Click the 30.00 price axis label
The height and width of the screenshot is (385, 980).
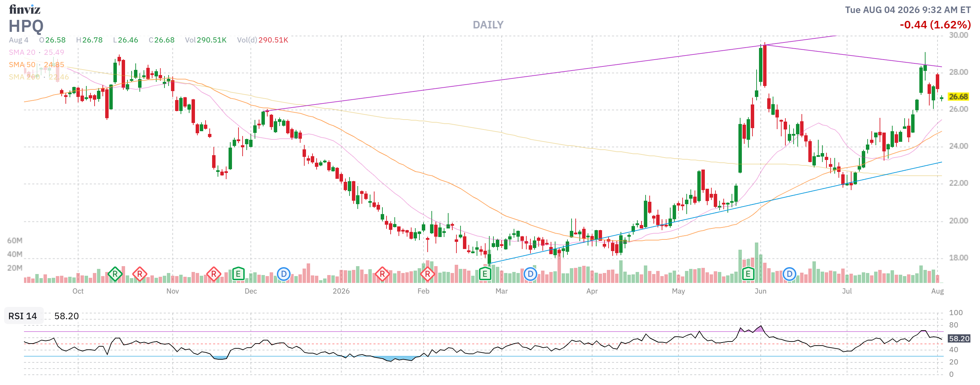tap(958, 35)
